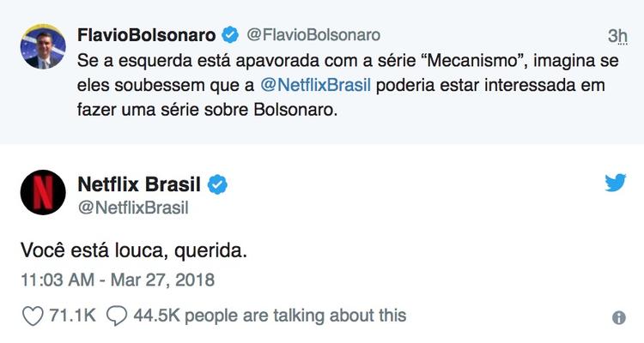Open the Netflix Brasil red N avatar

pyautogui.click(x=43, y=193)
